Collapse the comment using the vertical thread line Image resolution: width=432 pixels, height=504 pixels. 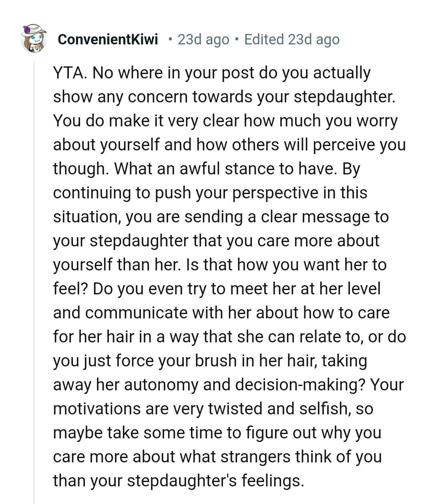(34, 280)
